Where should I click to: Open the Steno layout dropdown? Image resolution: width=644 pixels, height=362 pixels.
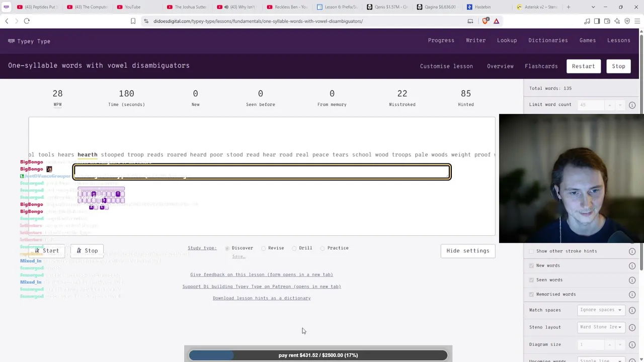point(601,327)
